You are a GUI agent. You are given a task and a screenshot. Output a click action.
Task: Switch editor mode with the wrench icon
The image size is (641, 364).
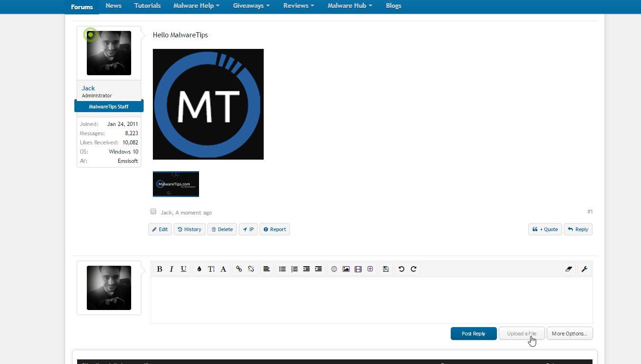coord(584,269)
